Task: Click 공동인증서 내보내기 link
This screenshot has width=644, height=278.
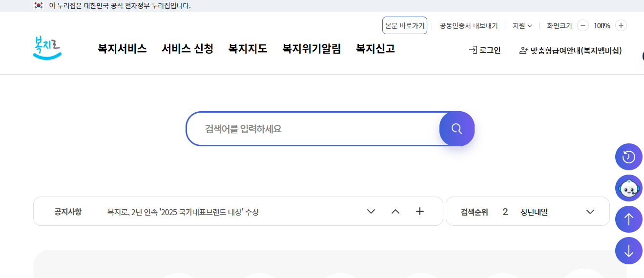Action: click(469, 26)
